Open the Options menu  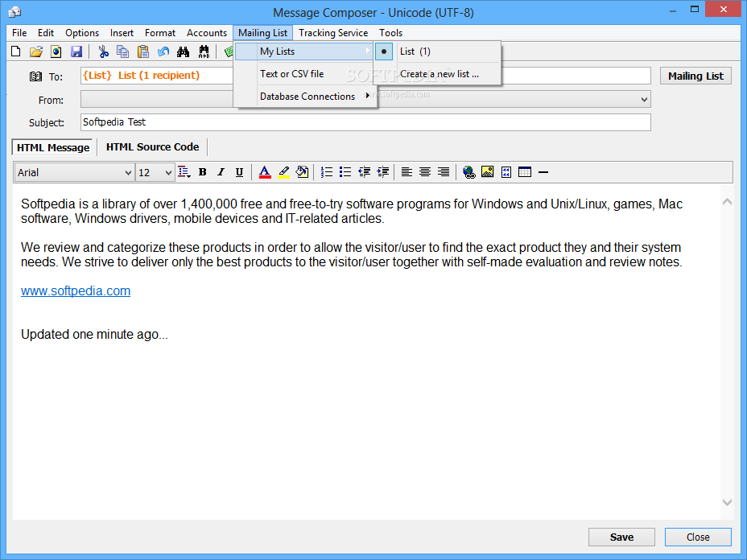[82, 33]
